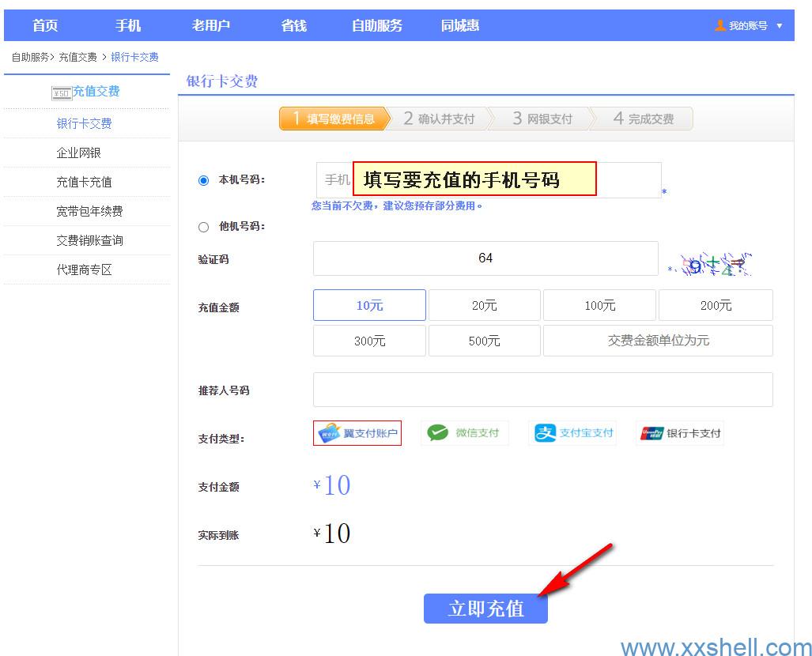The image size is (812, 656).
Task: Click the 充值交费 card icon in sidebar
Action: [61, 93]
